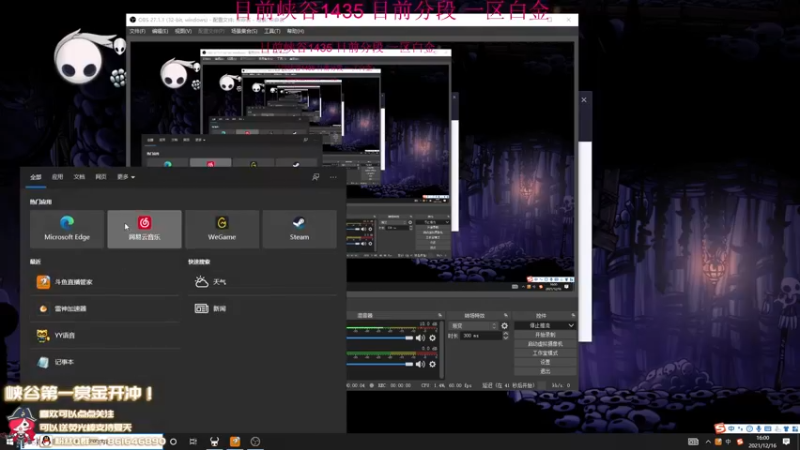
Task: Click keyboard icon on Sogou toolbar
Action: 768,429
